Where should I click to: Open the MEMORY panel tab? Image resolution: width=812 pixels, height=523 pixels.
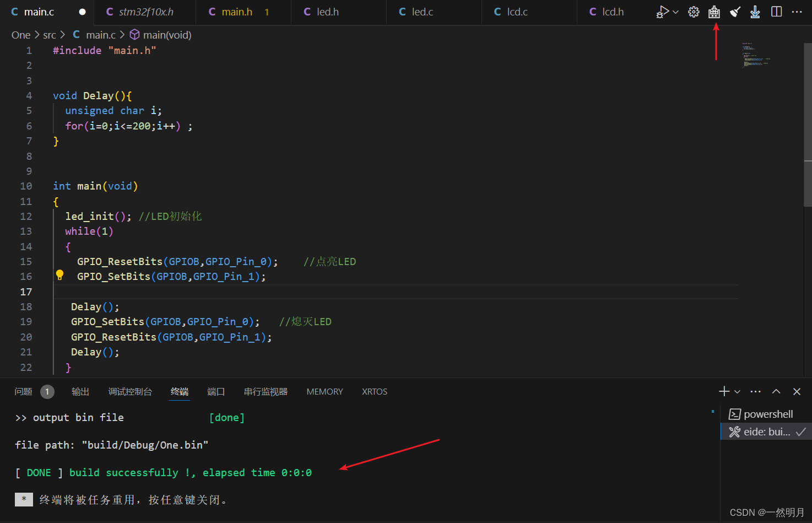coord(324,392)
